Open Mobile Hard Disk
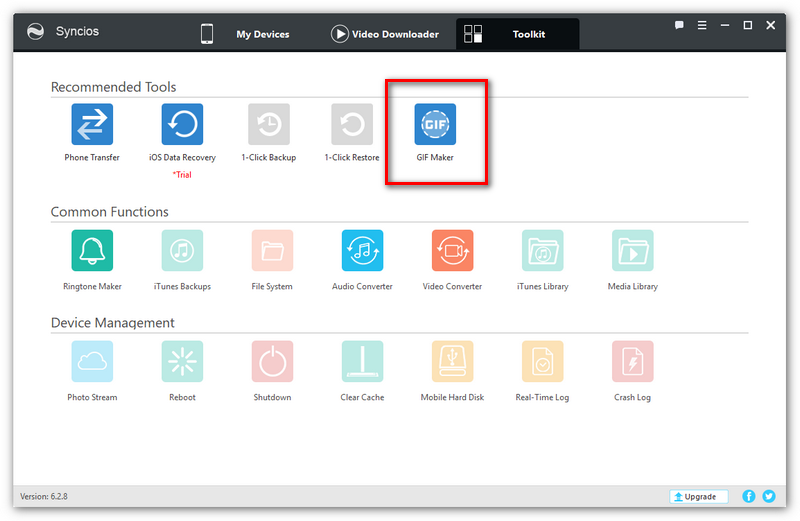The height and width of the screenshot is (521, 800). 453,361
